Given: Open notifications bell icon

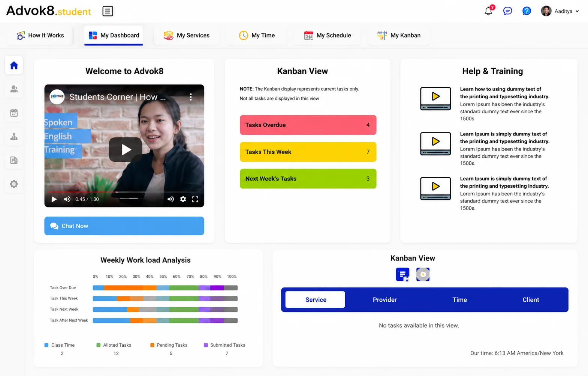Looking at the screenshot, I should 488,11.
